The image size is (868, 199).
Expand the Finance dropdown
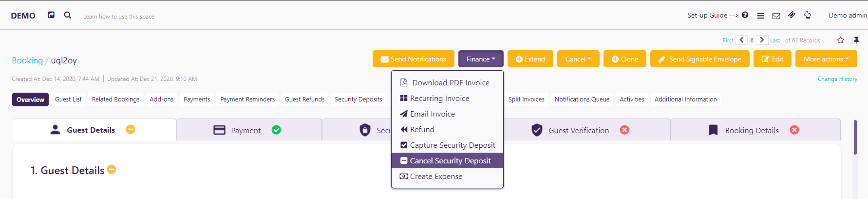(x=481, y=59)
